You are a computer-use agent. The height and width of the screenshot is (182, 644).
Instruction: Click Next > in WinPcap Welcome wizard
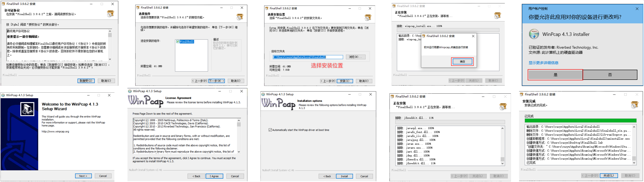pos(83,176)
